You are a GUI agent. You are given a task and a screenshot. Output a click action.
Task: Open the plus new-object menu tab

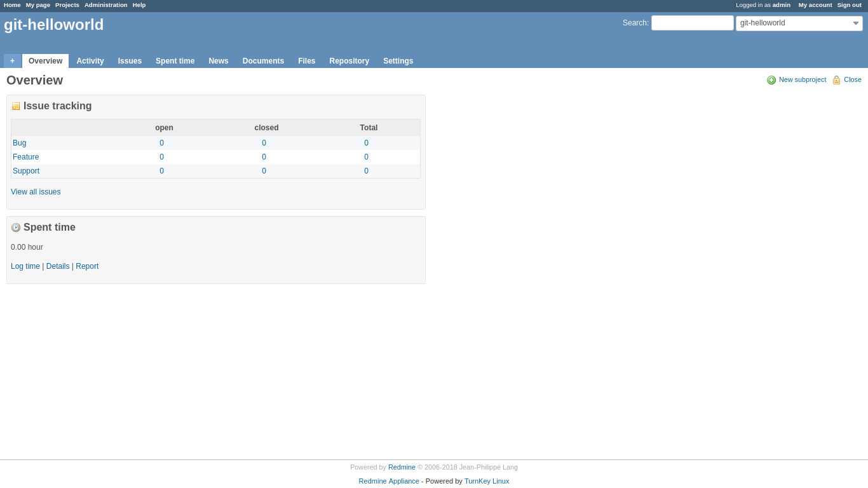[x=12, y=61]
